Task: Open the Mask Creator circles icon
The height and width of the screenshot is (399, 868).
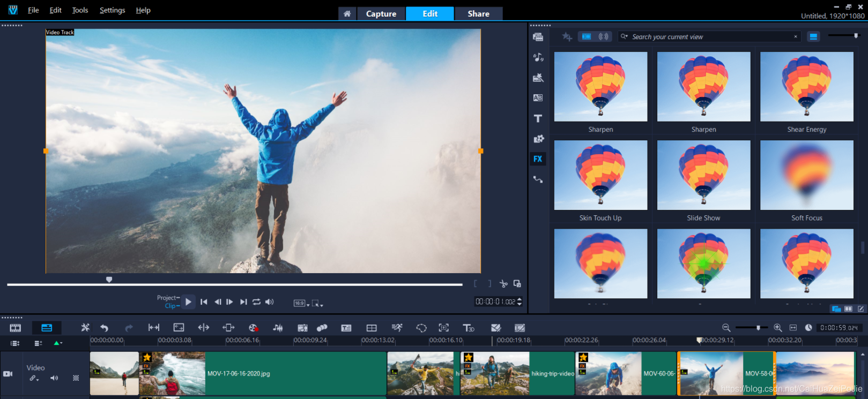Action: click(x=322, y=328)
